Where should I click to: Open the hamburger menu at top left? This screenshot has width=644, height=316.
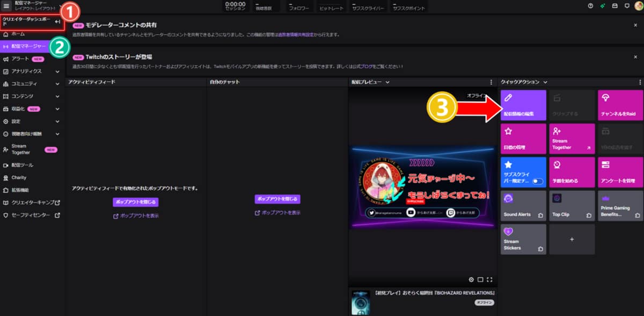(7, 6)
